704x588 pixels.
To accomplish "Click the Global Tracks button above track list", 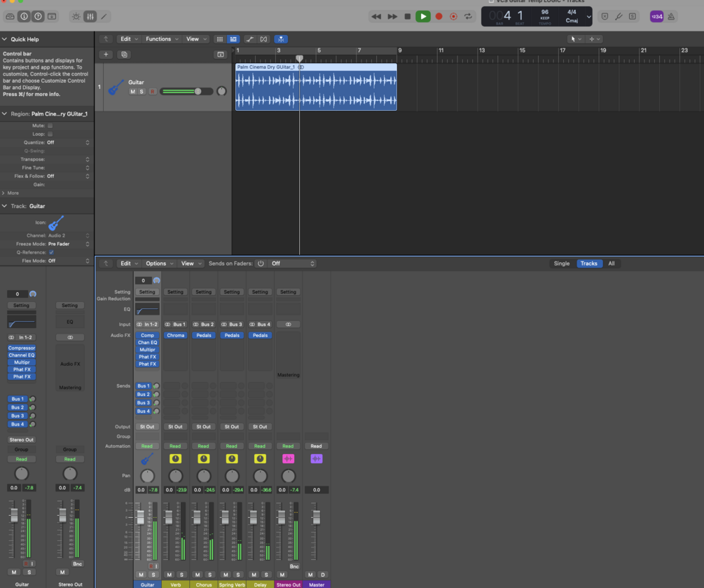I will [x=221, y=55].
